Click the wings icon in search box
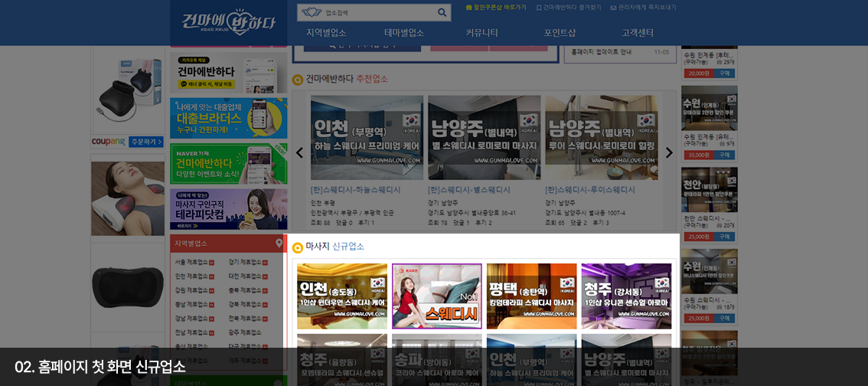The image size is (868, 386). (311, 12)
